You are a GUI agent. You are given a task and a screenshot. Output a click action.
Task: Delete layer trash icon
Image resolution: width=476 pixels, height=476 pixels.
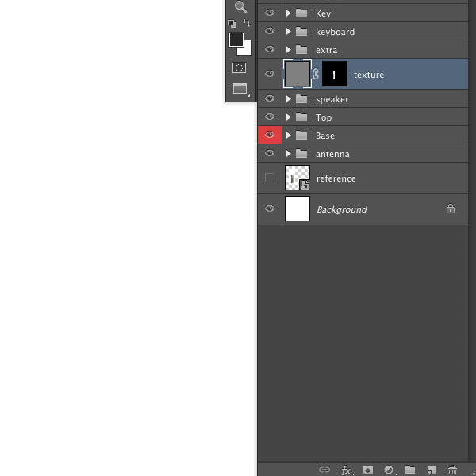pos(452,470)
